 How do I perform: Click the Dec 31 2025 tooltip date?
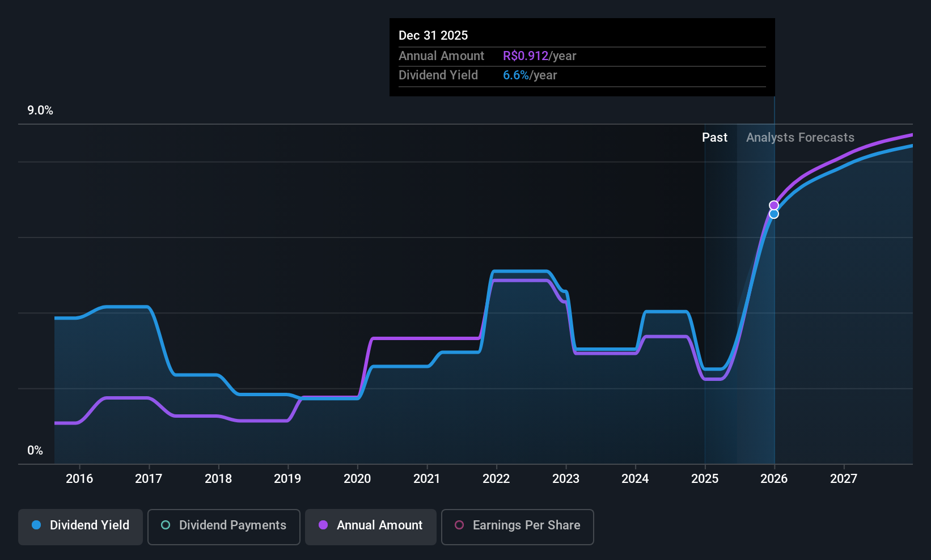point(433,35)
